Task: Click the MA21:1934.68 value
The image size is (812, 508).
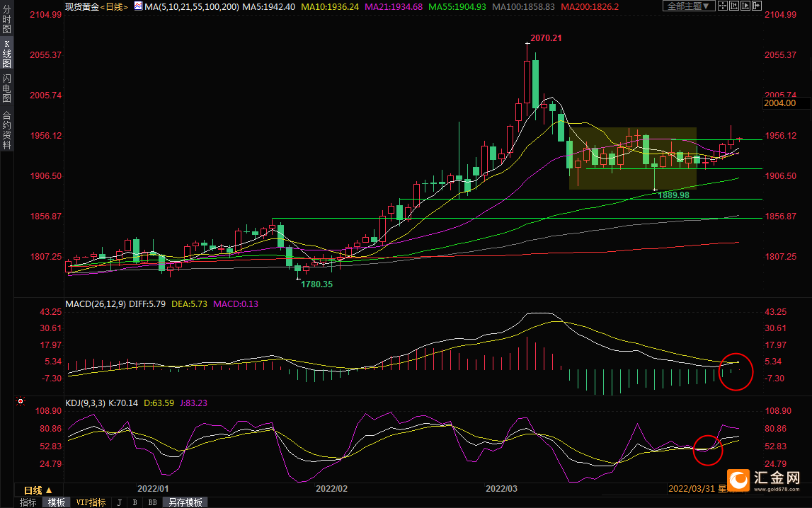Action: (x=394, y=7)
